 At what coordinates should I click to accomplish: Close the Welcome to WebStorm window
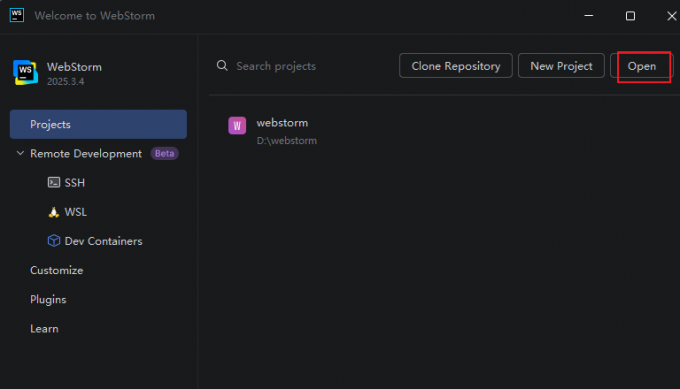tap(671, 16)
